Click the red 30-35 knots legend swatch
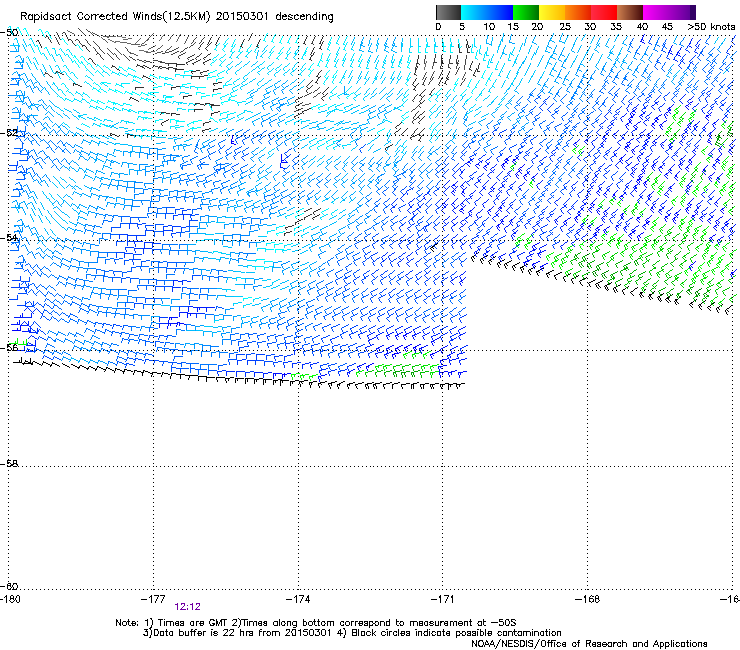Image resolution: width=740 pixels, height=650 pixels. point(604,12)
